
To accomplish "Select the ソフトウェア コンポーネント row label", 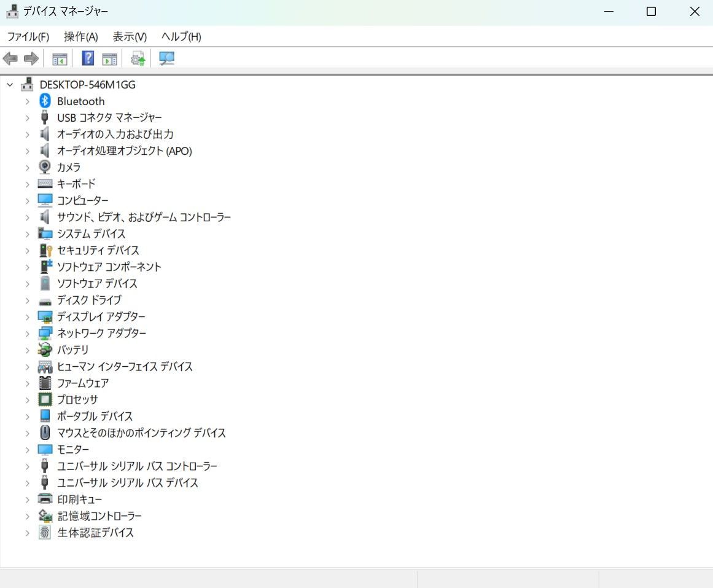I will 109,267.
